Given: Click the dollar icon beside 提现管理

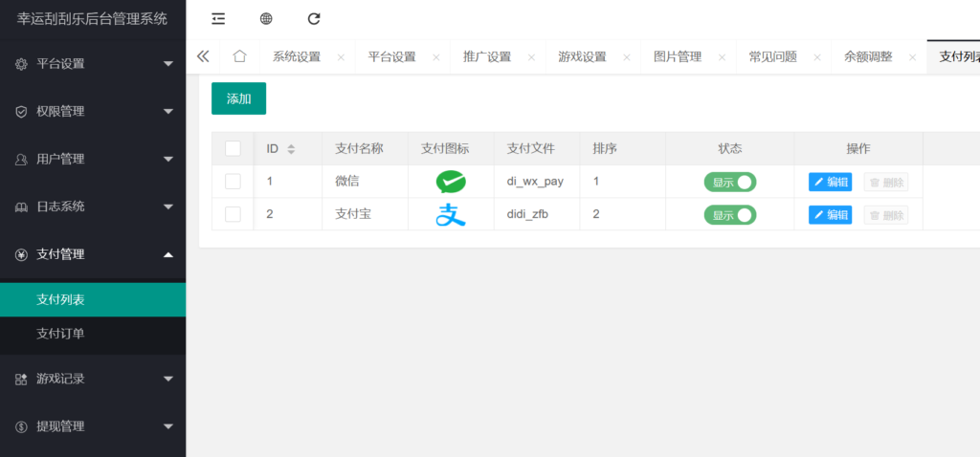Looking at the screenshot, I should pyautogui.click(x=21, y=426).
